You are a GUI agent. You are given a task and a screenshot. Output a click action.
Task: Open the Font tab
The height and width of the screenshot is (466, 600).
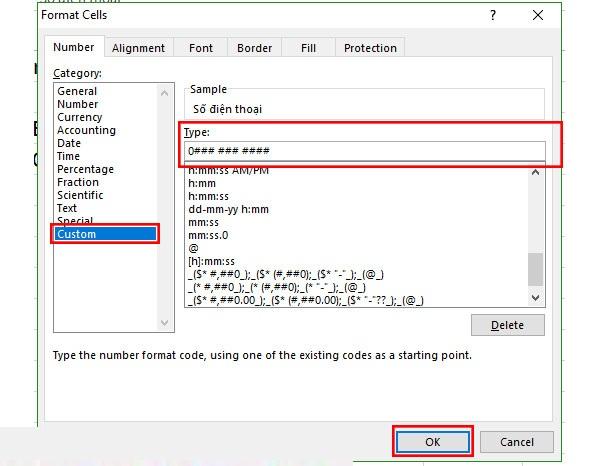coord(201,48)
